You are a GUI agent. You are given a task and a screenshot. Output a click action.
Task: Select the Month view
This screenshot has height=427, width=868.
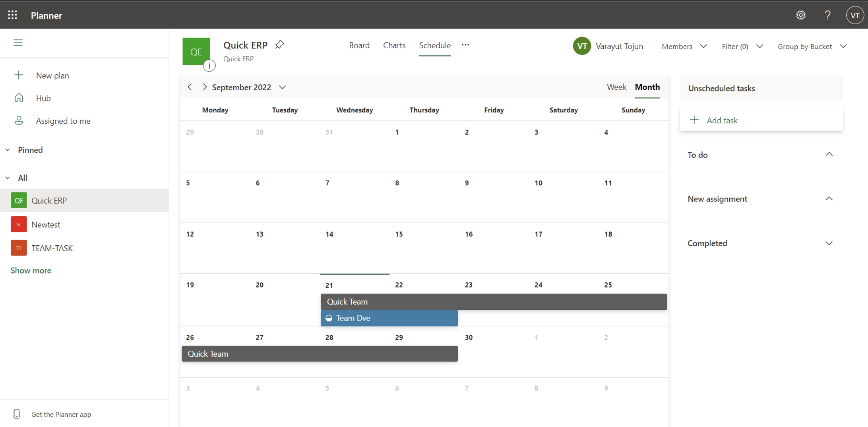click(647, 87)
